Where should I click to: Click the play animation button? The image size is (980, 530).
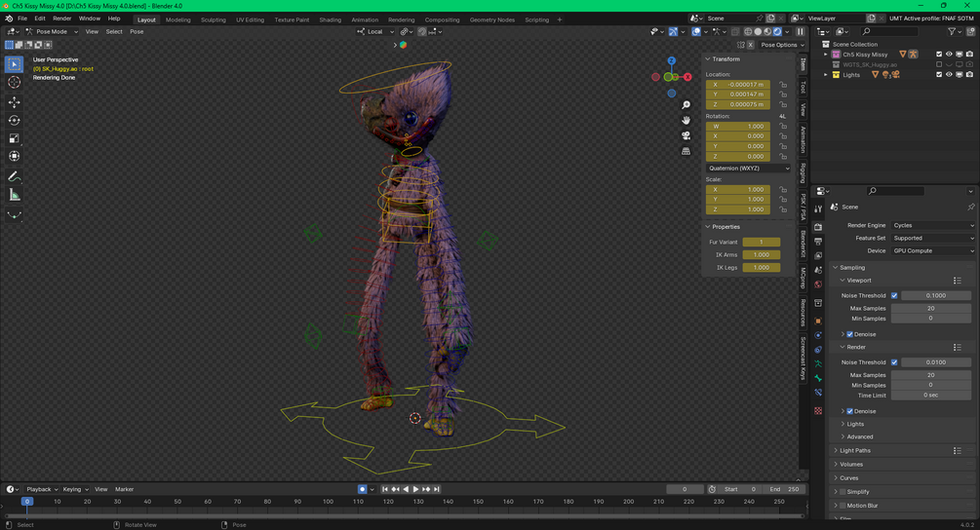coord(415,489)
